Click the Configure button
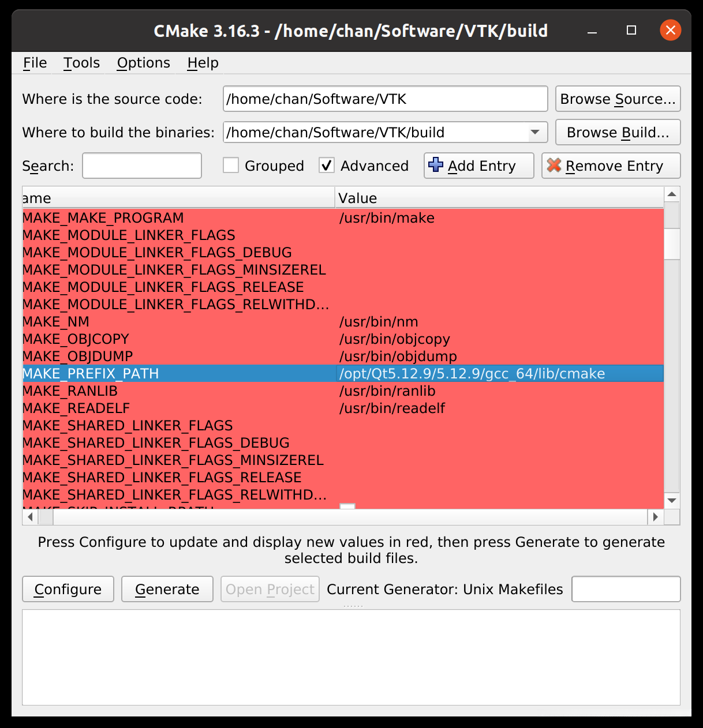Image resolution: width=703 pixels, height=728 pixels. pos(68,589)
